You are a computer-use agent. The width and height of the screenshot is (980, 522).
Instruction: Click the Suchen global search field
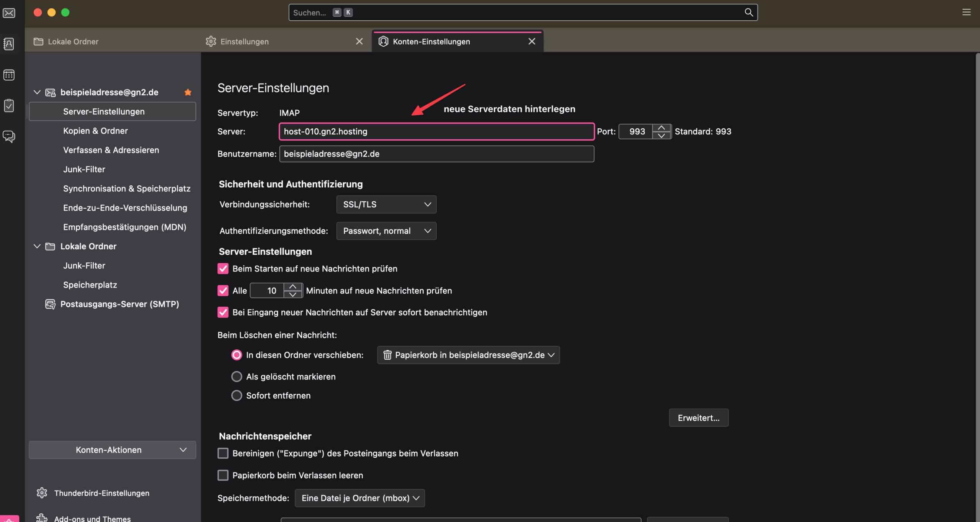[523, 12]
